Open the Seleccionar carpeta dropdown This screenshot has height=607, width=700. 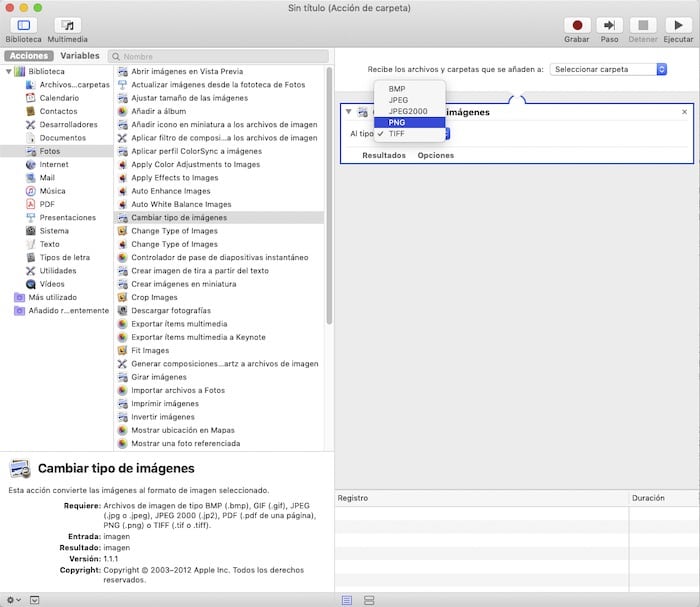pos(609,69)
